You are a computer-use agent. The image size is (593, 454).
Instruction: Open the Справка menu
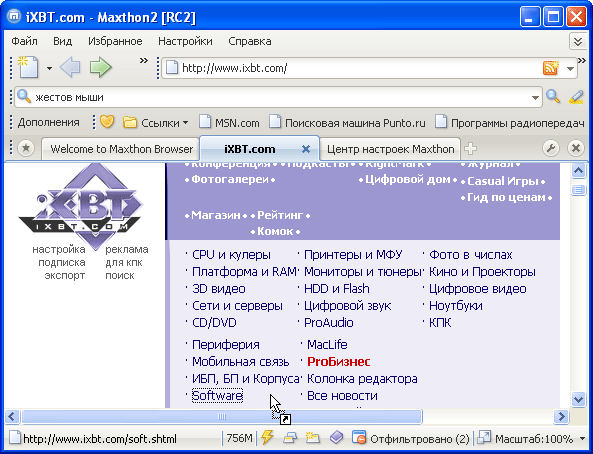pyautogui.click(x=250, y=41)
